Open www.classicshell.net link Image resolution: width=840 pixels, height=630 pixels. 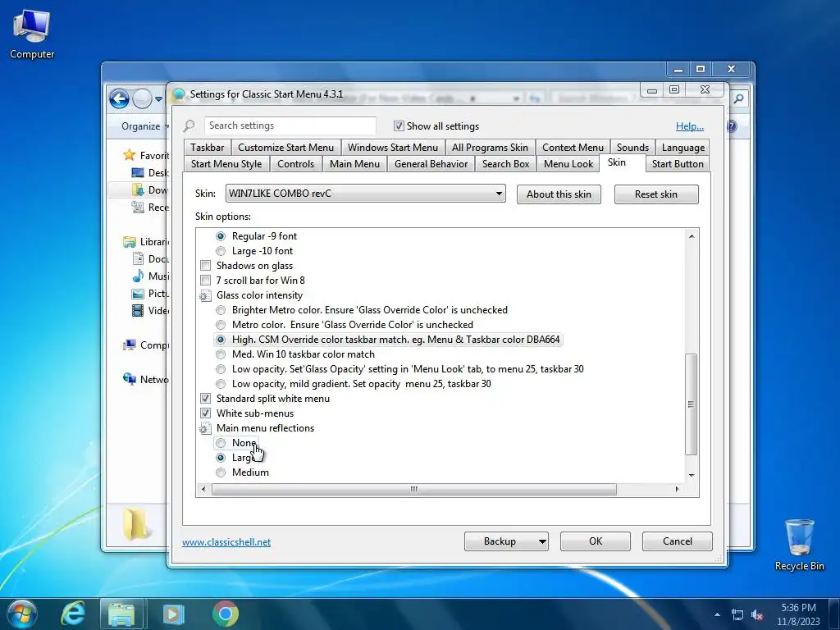tap(226, 542)
